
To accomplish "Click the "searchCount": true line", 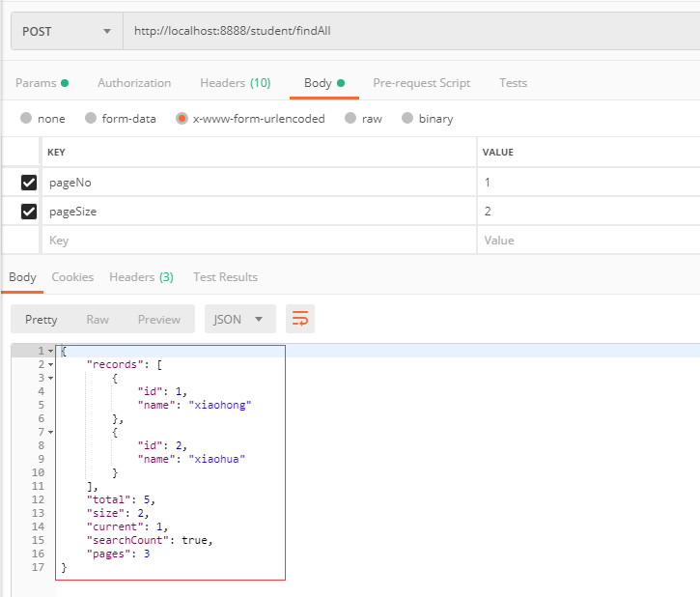I will (x=150, y=540).
